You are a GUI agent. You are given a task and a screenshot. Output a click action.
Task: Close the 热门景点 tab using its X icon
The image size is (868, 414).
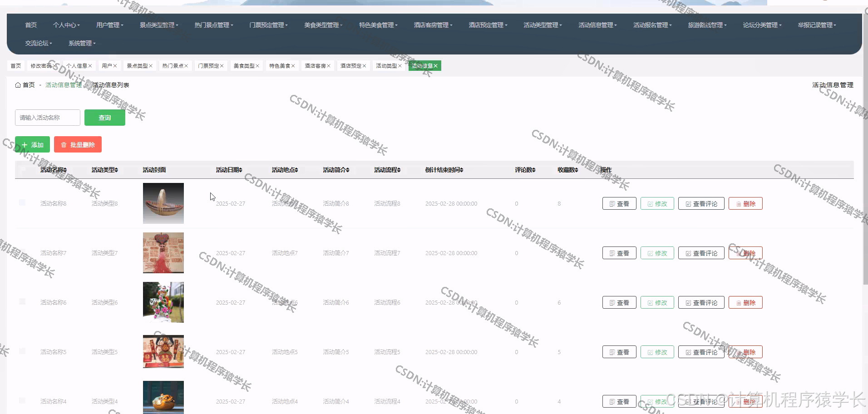(x=186, y=66)
